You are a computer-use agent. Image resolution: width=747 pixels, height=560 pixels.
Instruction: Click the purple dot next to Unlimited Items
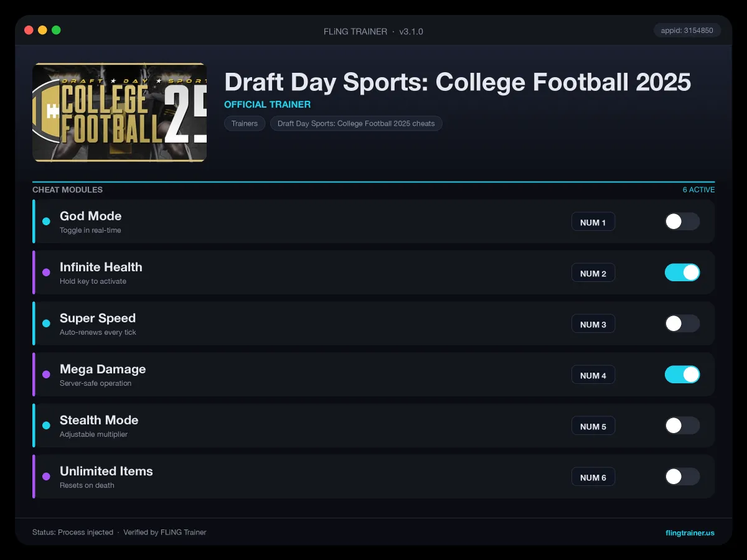pos(46,477)
